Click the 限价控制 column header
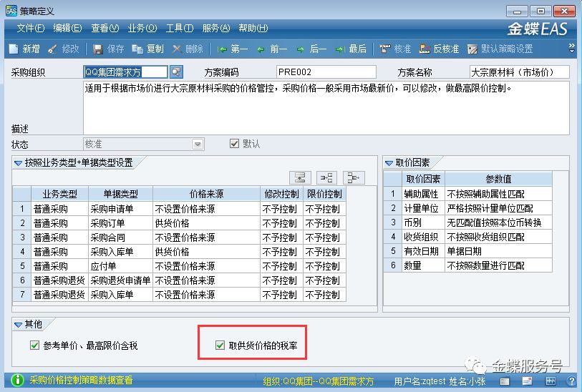582x392 pixels. 324,194
